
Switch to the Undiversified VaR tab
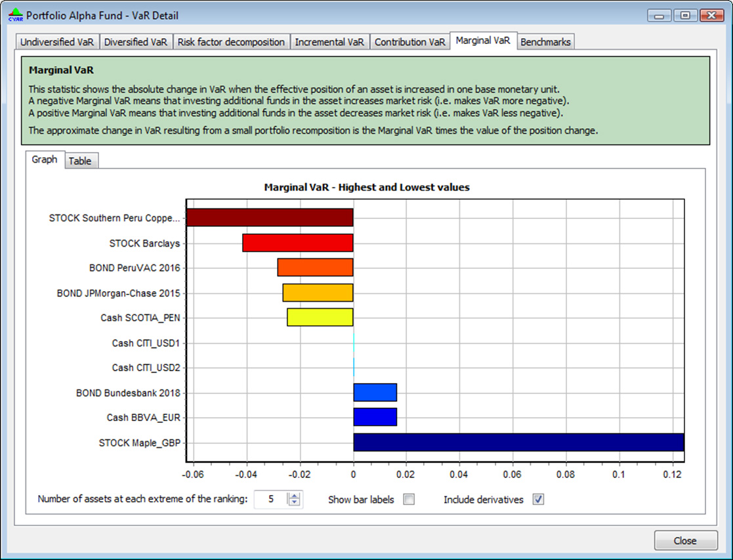tap(57, 42)
